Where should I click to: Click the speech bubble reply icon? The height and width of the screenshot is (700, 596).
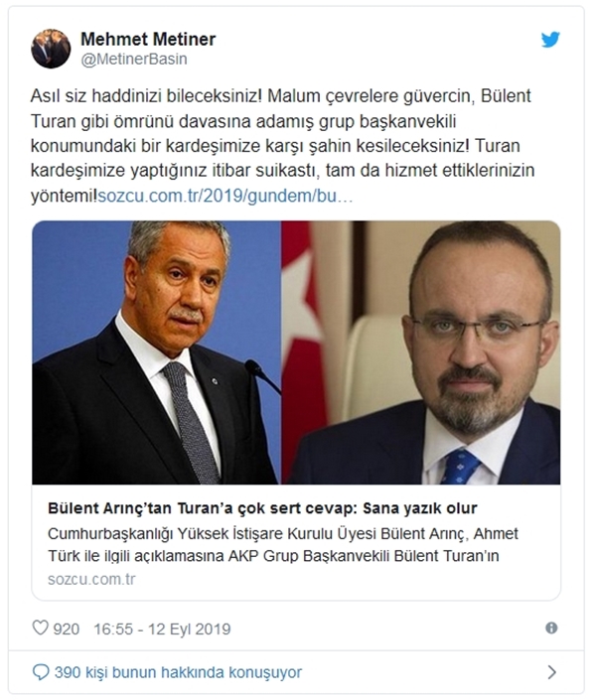point(41,672)
